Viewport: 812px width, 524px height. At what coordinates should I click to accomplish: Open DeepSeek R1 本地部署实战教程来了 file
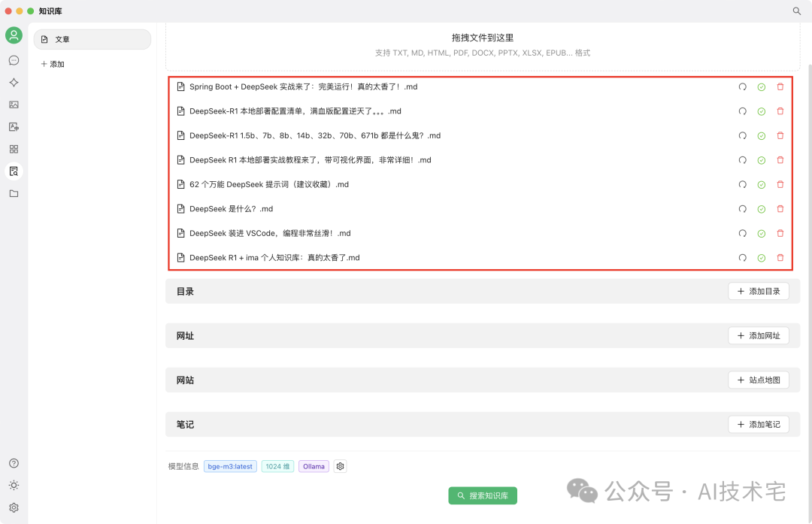point(311,160)
